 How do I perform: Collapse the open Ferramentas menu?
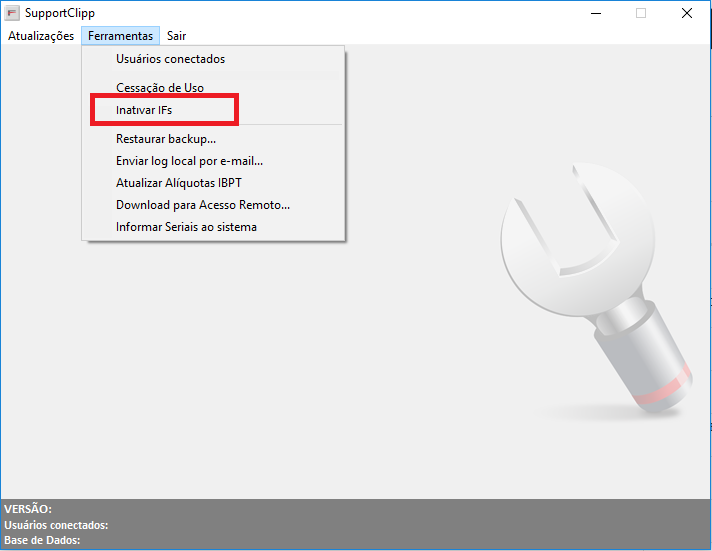[x=120, y=36]
